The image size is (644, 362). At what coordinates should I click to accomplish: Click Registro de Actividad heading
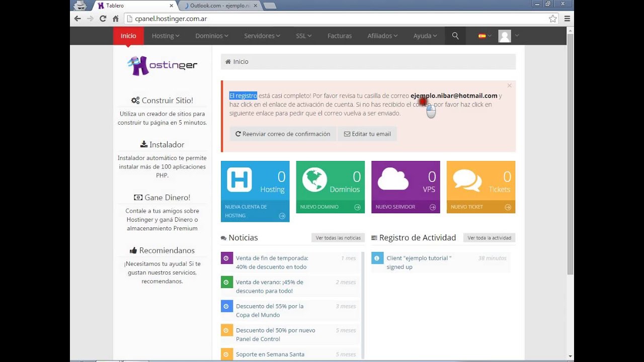(418, 238)
